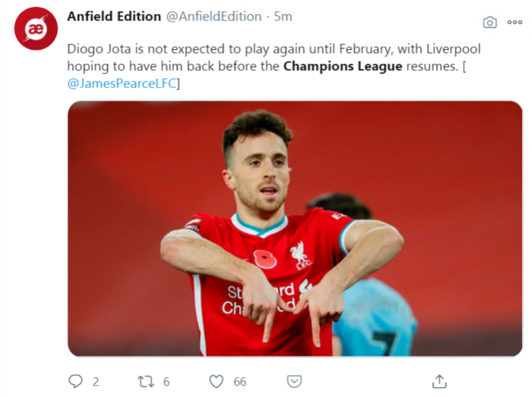This screenshot has height=397, width=532.
Task: Follow the @JamesPearceLFC mention link
Action: pos(124,84)
